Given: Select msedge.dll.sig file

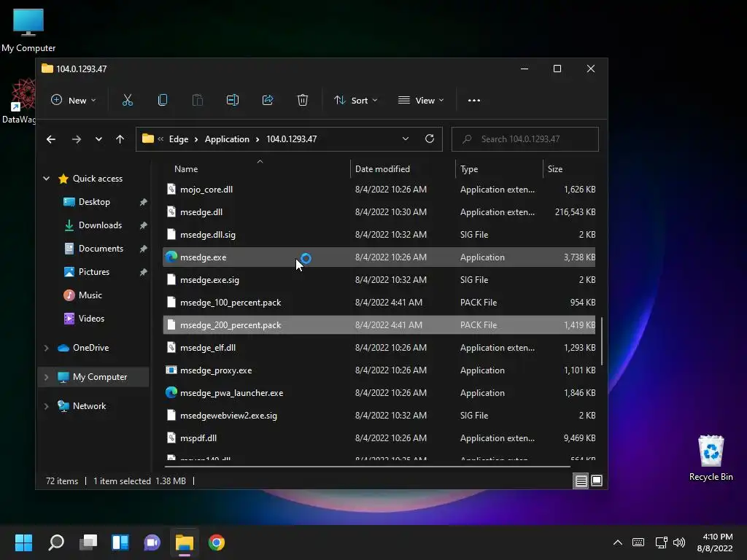Looking at the screenshot, I should [x=379, y=235].
